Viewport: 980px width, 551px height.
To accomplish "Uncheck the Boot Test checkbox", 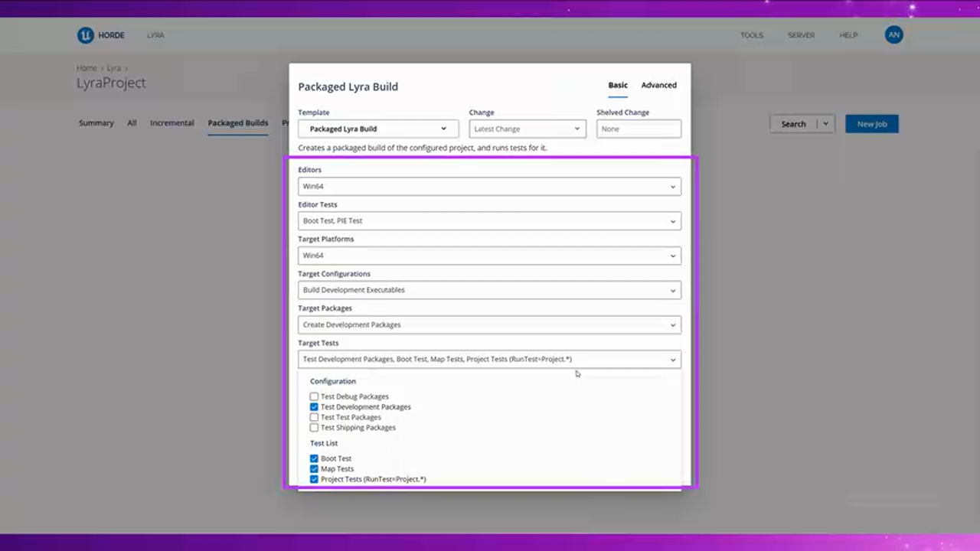I will (314, 458).
